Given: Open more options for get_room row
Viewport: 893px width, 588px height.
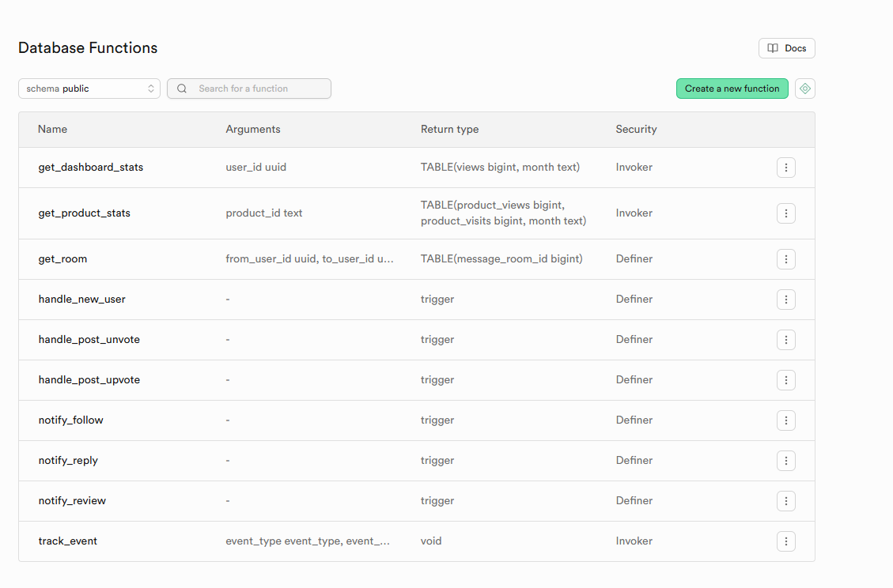Looking at the screenshot, I should 786,259.
